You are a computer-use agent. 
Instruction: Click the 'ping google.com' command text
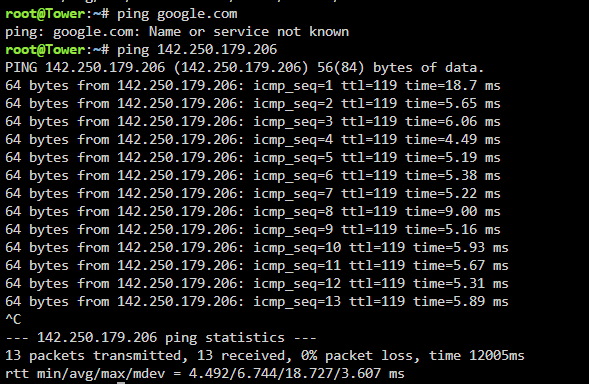click(177, 15)
